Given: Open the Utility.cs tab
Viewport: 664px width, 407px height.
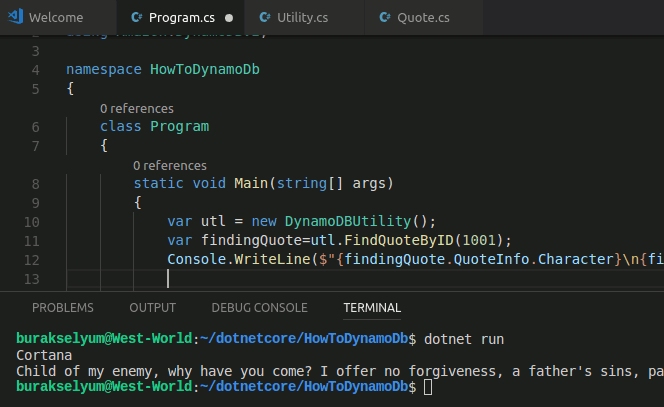Looking at the screenshot, I should 304,17.
